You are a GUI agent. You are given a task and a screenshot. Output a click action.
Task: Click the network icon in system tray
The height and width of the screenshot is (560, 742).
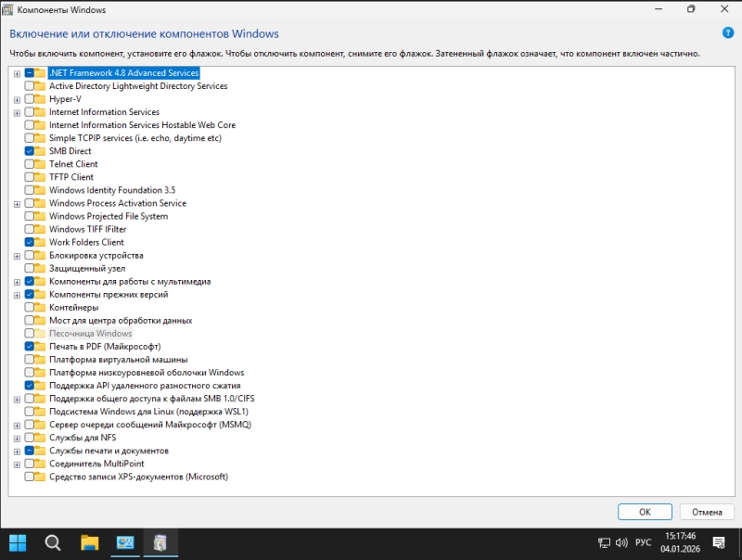604,542
